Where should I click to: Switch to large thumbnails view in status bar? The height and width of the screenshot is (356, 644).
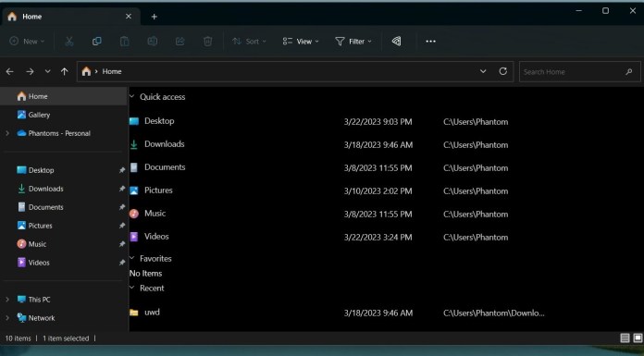pyautogui.click(x=638, y=338)
